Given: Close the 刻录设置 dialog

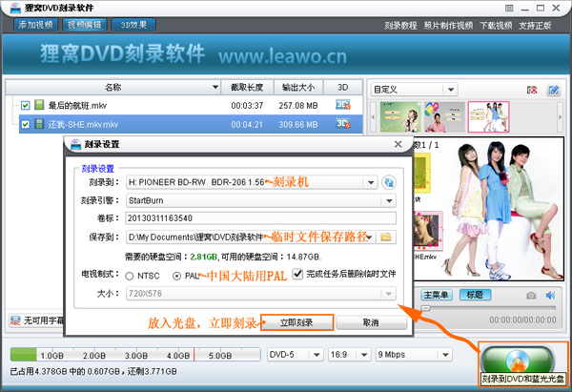Looking at the screenshot, I should click(x=398, y=144).
